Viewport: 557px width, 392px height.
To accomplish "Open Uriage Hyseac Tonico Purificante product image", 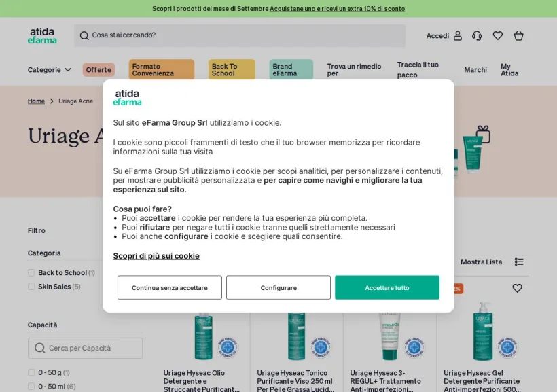I will (296, 336).
